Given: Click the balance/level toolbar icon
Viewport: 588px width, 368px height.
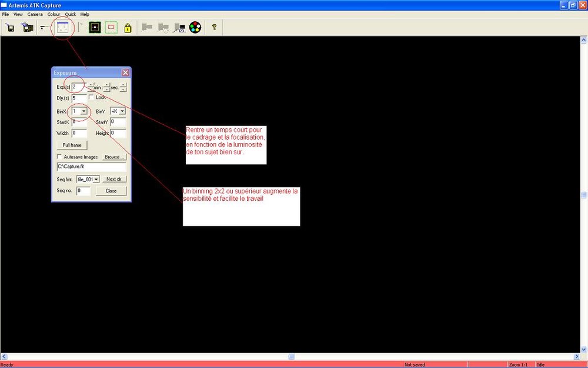Looking at the screenshot, I should (45, 28).
